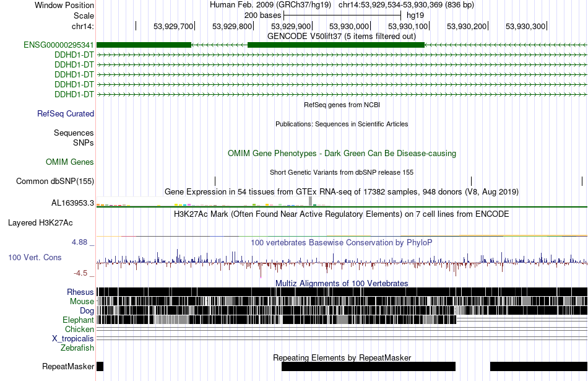Click the chr14:53,929,534-53,930,369 position text
The height and width of the screenshot is (381, 588).
[406, 5]
